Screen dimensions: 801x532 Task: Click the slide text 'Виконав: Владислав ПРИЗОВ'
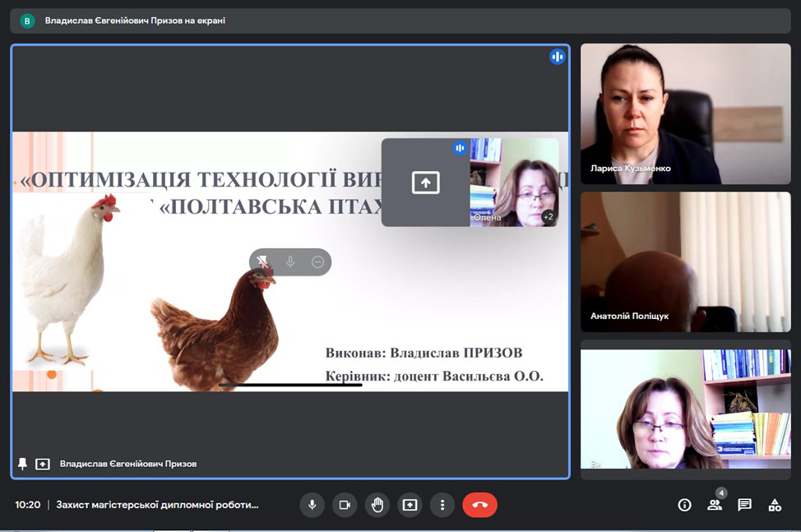point(424,353)
